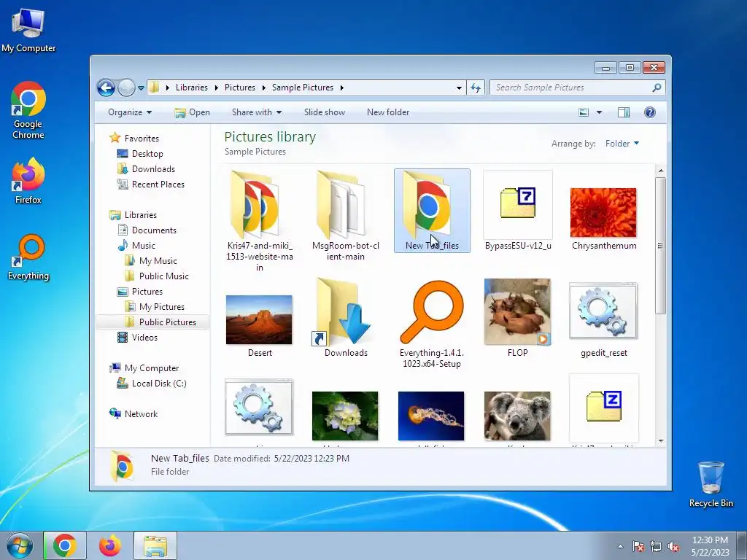Show hidden system tray icons
Viewport: 747px width, 560px height.
tap(620, 546)
